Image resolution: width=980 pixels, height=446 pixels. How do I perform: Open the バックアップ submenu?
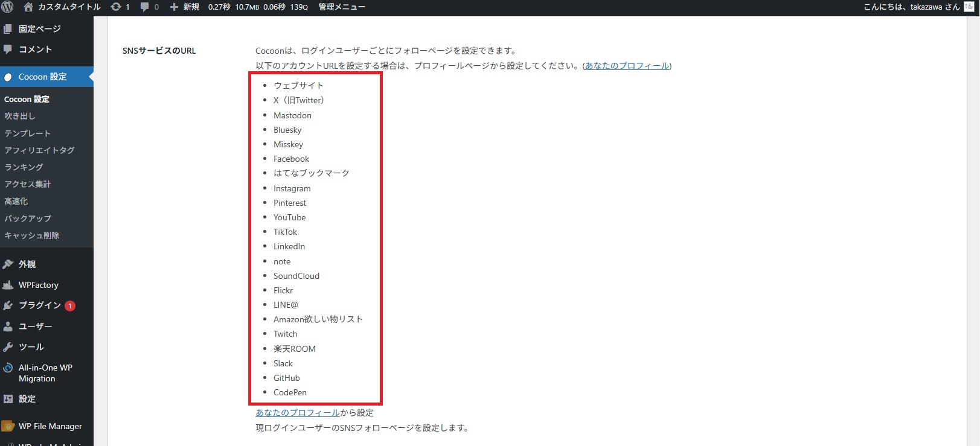pyautogui.click(x=28, y=218)
